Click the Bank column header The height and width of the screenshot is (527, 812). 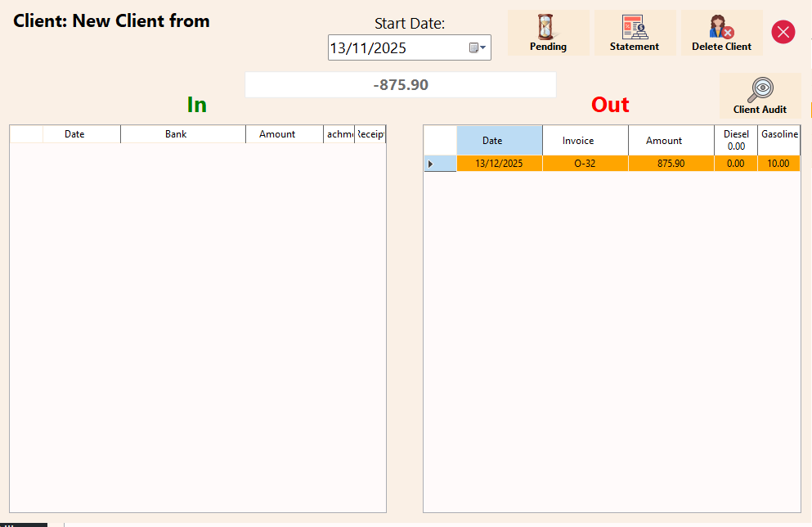click(182, 133)
